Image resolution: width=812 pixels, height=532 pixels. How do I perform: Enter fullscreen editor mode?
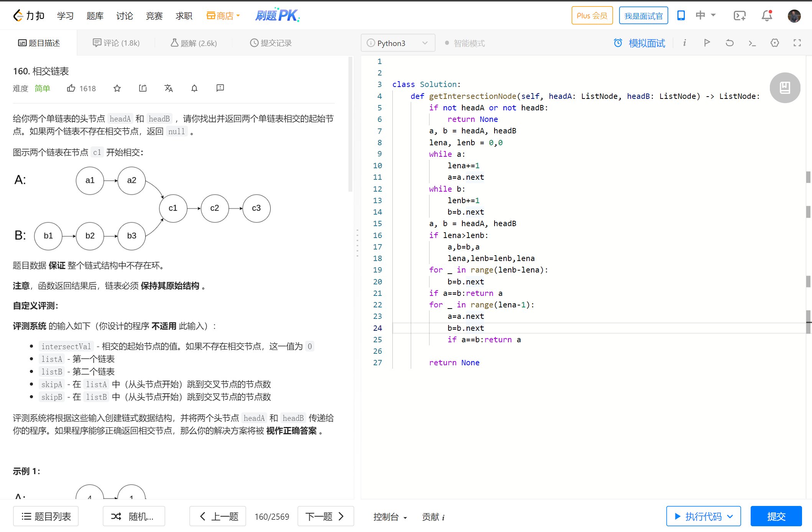click(x=797, y=43)
